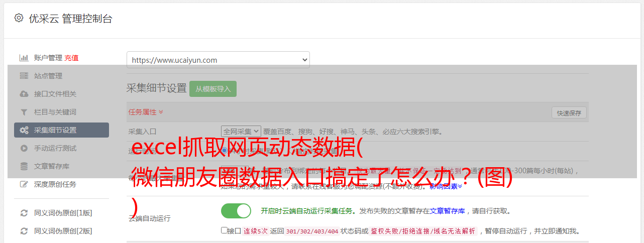Click the edit icon for 深度原创任务
The image size is (644, 243).
24,184
